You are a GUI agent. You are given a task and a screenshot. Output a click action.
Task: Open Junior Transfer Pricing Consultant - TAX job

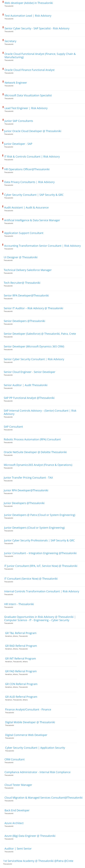(x=28, y=477)
